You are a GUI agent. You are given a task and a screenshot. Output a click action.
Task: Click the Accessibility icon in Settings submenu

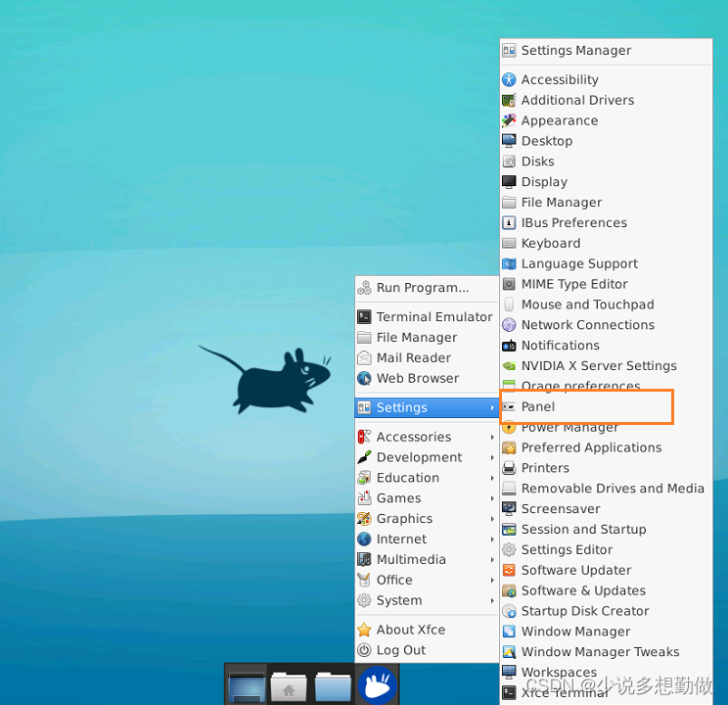tap(509, 80)
